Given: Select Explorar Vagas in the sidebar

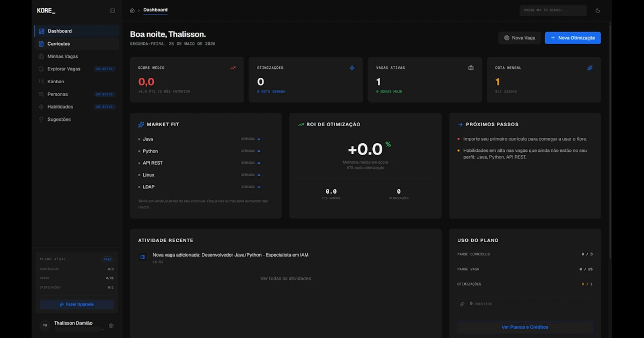Looking at the screenshot, I should [x=77, y=69].
